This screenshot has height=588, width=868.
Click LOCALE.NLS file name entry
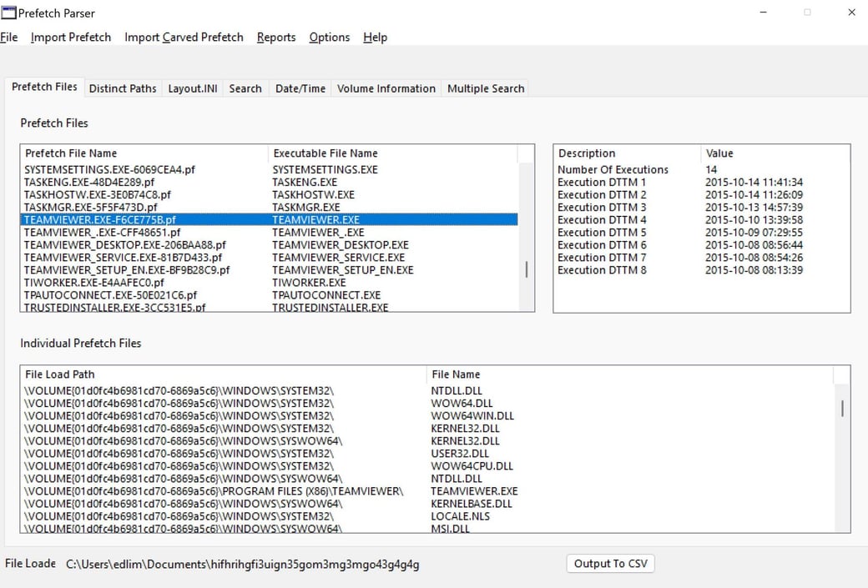[460, 516]
